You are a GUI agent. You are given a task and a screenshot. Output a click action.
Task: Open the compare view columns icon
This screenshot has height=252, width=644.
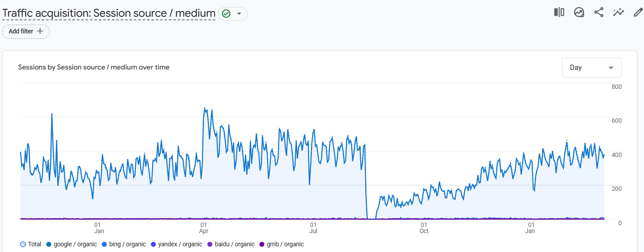559,12
